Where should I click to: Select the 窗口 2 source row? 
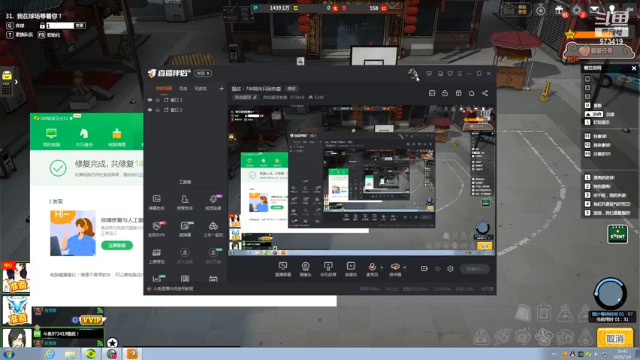[185, 110]
